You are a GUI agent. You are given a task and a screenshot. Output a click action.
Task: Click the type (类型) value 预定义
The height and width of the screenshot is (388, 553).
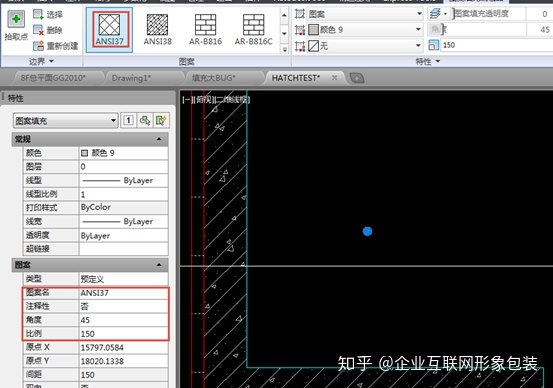tap(123, 279)
